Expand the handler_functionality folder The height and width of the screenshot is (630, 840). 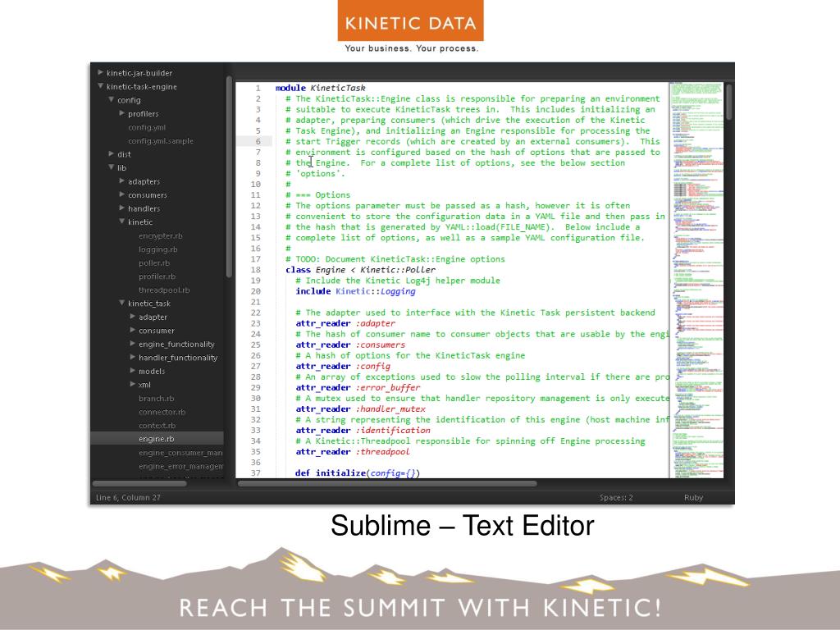tap(133, 357)
